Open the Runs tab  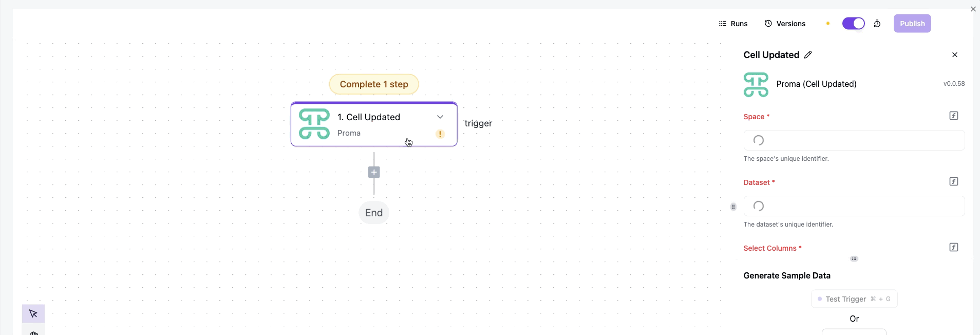click(733, 24)
